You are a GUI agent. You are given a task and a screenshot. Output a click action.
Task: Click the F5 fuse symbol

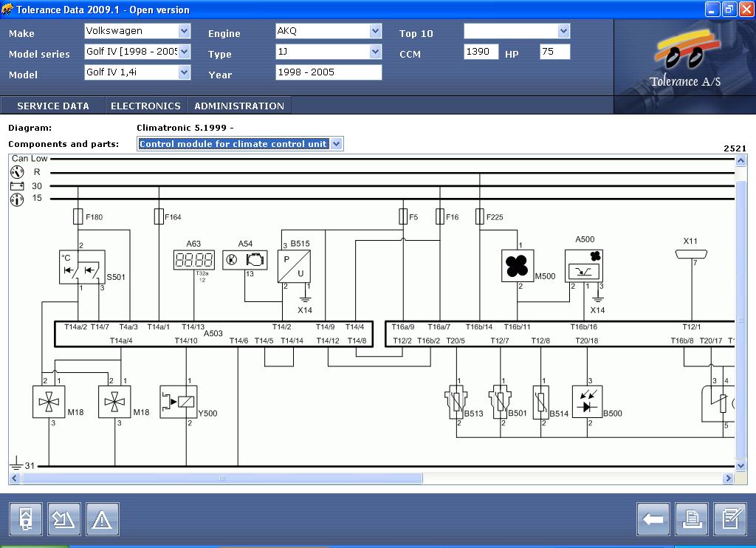click(403, 216)
